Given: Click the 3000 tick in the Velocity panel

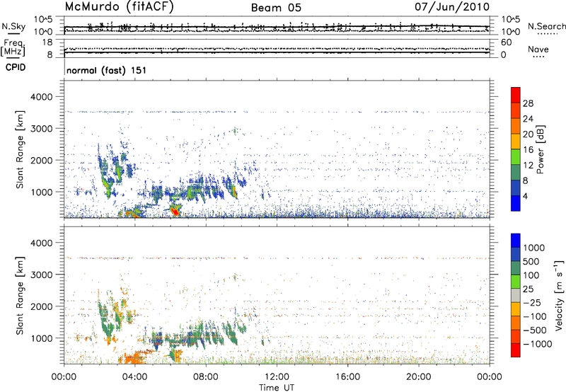Looking at the screenshot, I should click(41, 275).
